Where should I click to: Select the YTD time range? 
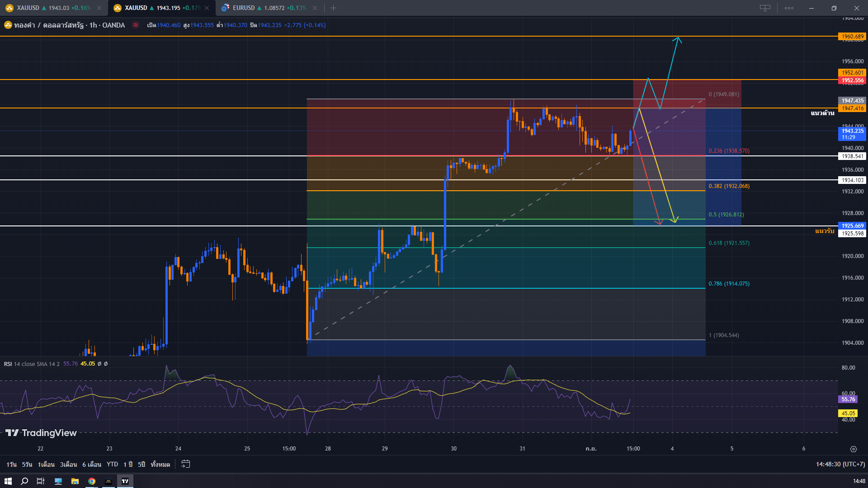(112, 464)
